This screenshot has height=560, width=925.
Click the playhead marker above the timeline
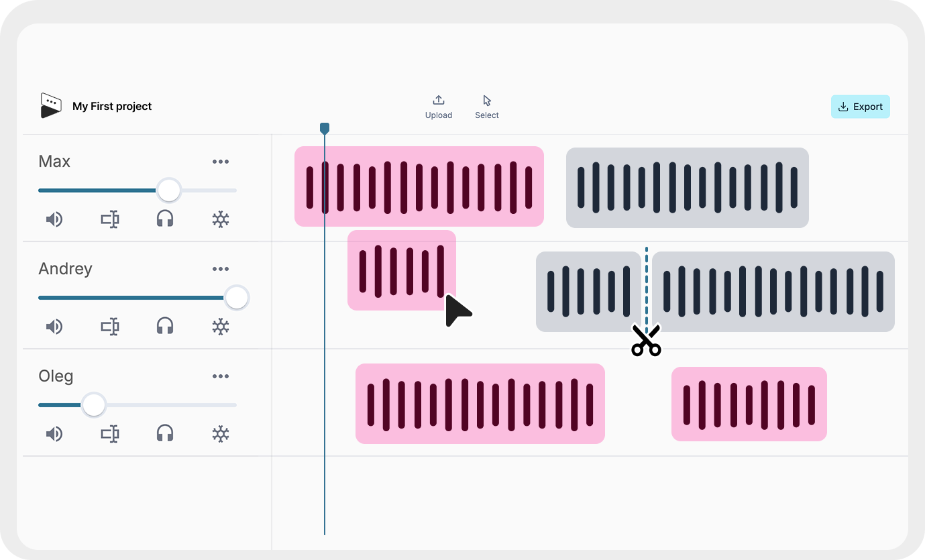[x=325, y=127]
